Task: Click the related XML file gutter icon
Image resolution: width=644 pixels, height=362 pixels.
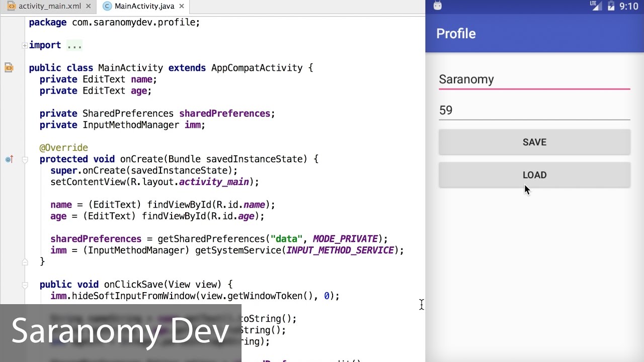Action: 9,67
